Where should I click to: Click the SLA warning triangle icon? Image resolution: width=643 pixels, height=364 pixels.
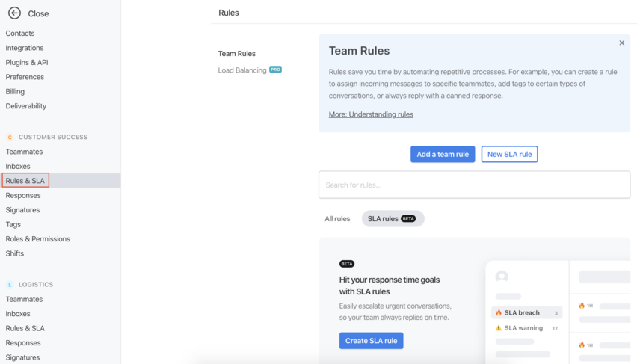click(x=499, y=328)
